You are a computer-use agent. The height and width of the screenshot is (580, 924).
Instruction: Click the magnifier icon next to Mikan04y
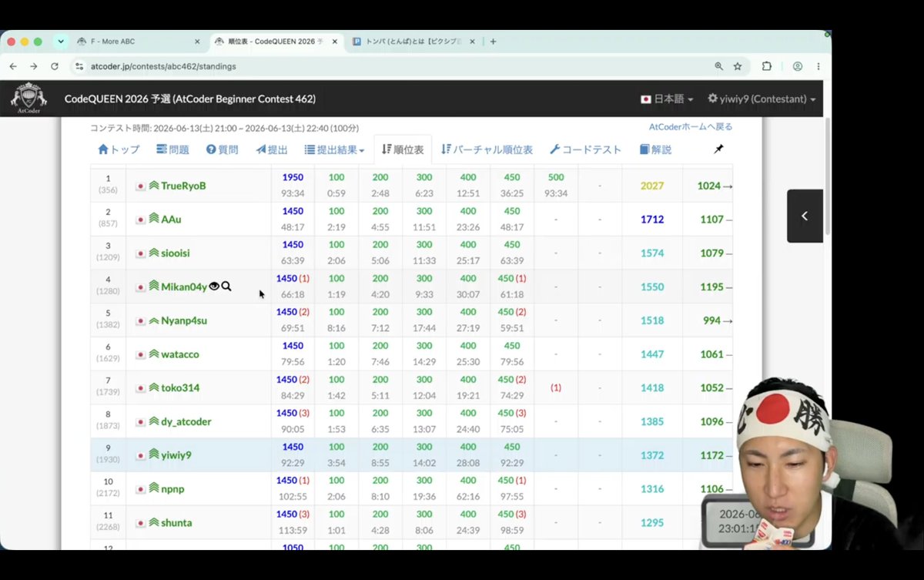click(226, 287)
